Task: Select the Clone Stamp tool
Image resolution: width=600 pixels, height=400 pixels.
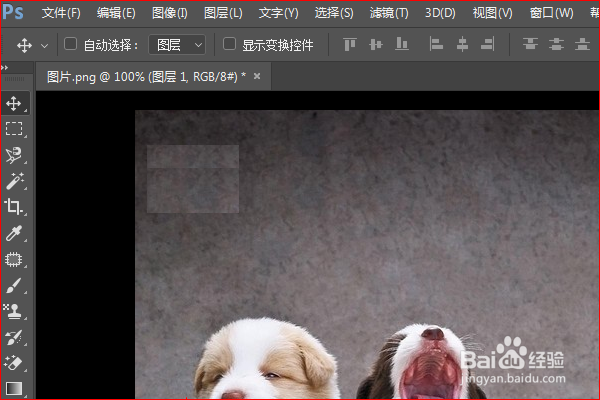Action: click(x=14, y=311)
